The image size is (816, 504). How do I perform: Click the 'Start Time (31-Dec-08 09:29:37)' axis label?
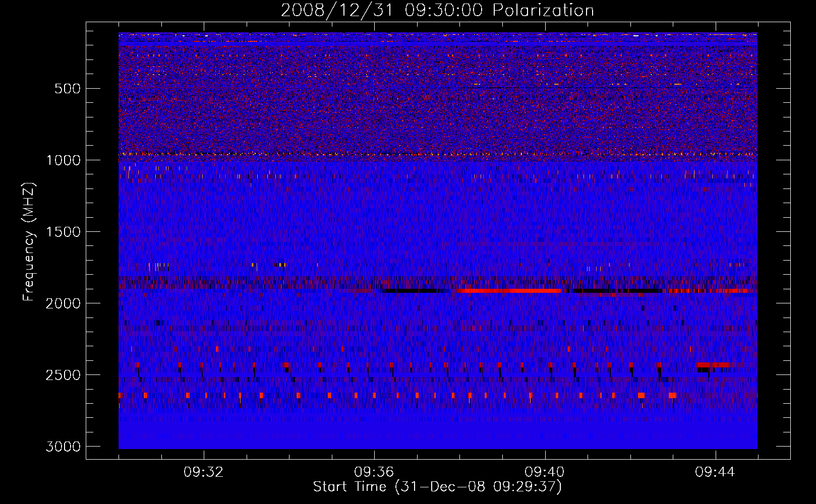point(437,486)
